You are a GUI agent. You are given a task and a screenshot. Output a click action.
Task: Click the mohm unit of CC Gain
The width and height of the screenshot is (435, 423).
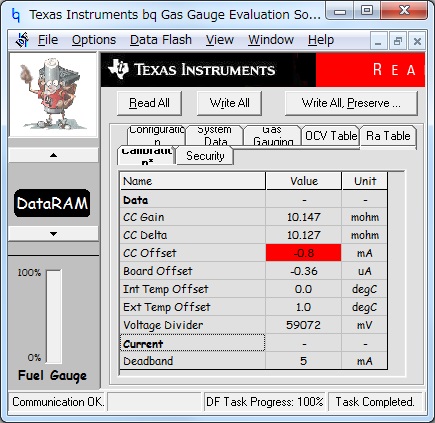[365, 217]
